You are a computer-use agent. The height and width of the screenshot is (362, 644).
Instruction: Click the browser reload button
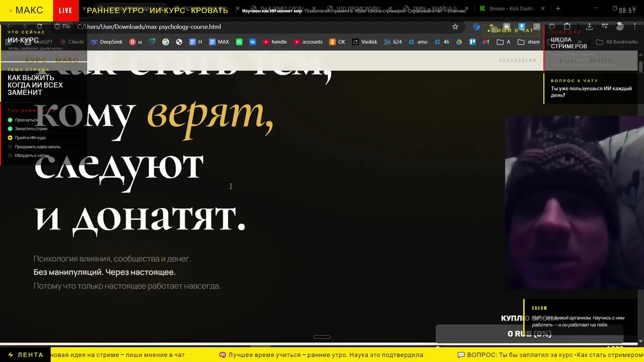coord(39,27)
